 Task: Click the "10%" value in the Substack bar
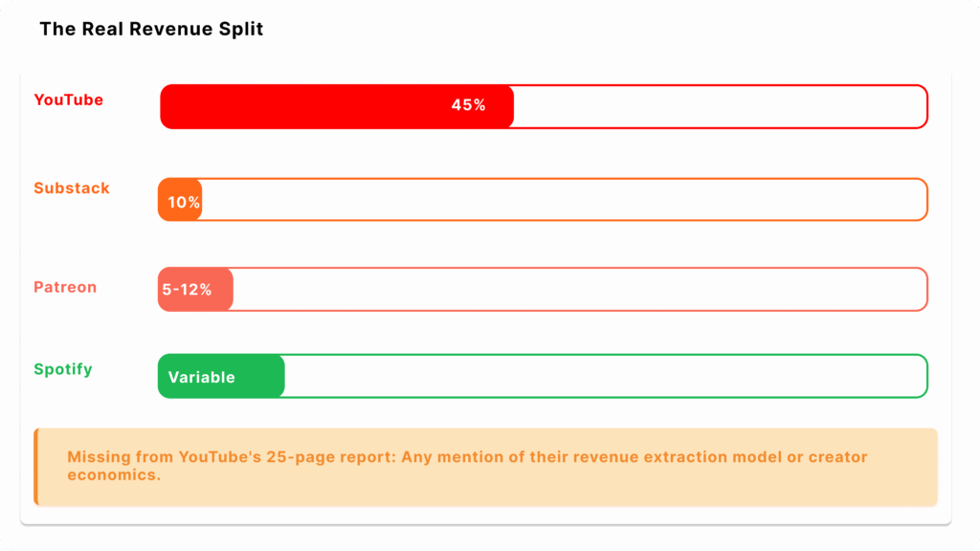pos(184,203)
